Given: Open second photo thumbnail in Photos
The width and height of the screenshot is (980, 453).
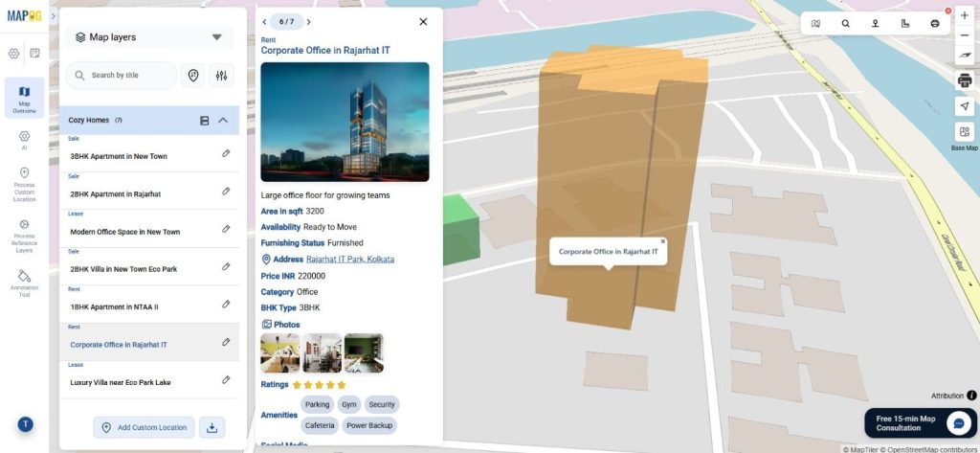Looking at the screenshot, I should click(322, 352).
